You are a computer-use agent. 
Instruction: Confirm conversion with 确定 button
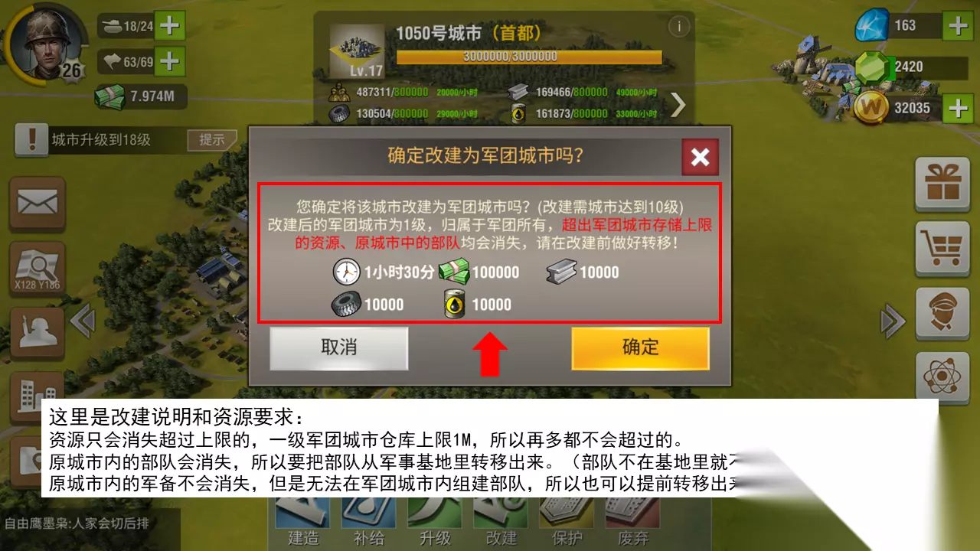point(640,348)
